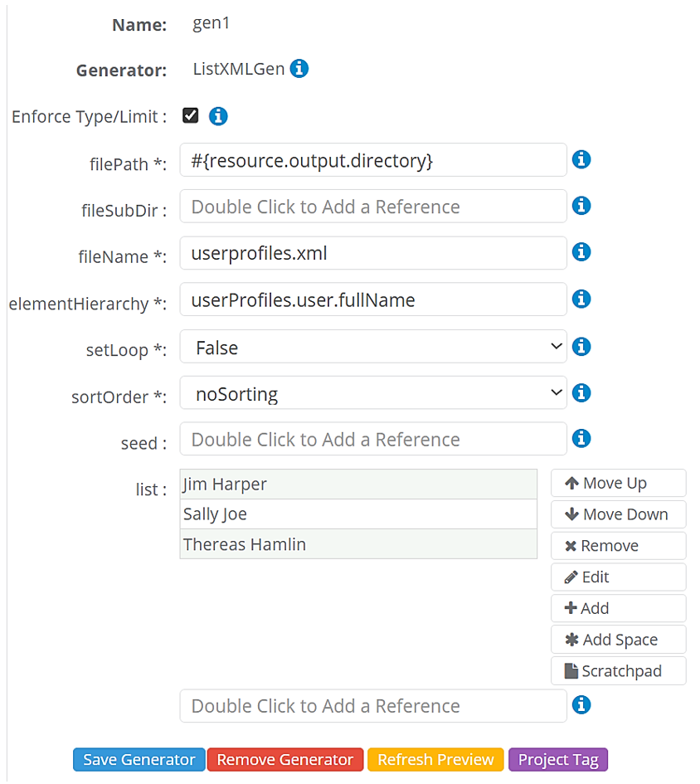This screenshot has width=700, height=784.
Task: Click the blue Save Generator button
Action: point(139,759)
